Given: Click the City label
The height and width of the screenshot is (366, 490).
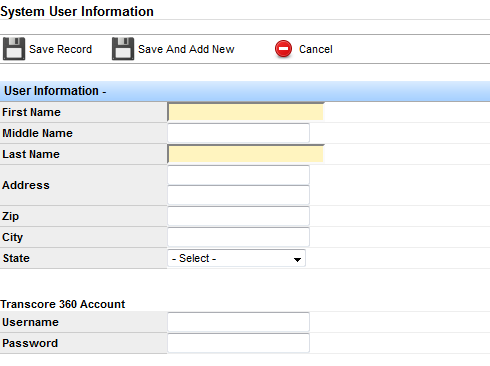Looking at the screenshot, I should coord(12,237).
